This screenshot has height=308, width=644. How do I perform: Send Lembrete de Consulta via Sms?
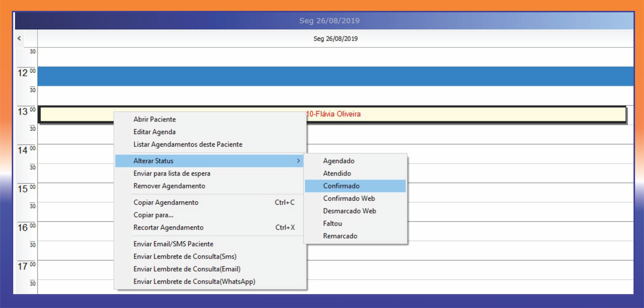point(184,256)
